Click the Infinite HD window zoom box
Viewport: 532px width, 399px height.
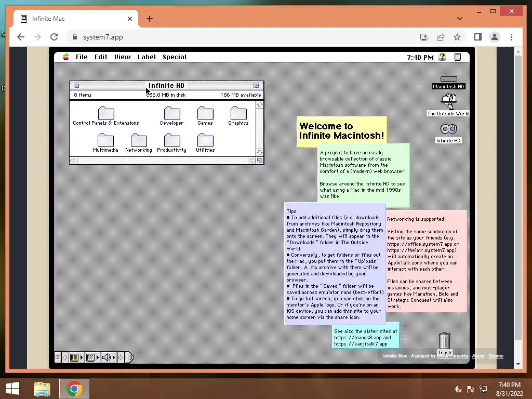pos(257,86)
